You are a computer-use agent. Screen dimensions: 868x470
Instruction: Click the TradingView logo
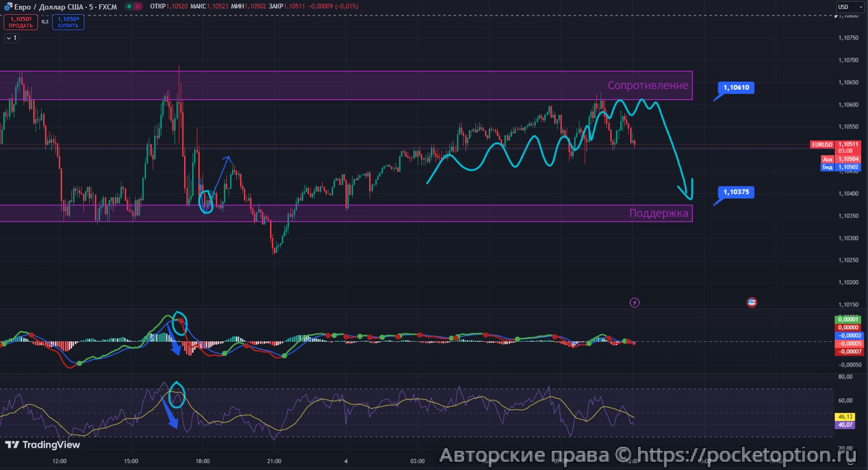click(43, 445)
